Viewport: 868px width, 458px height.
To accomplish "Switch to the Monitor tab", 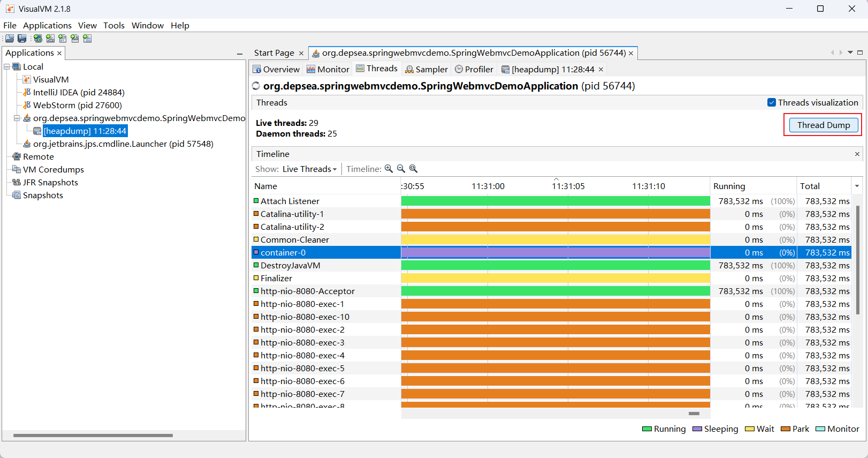I will tap(328, 69).
